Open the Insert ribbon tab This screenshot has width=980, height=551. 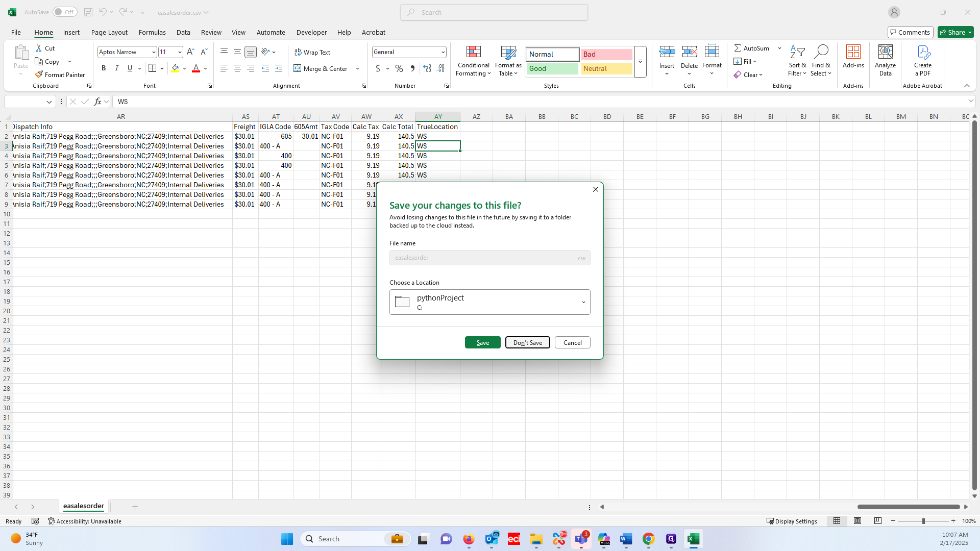pyautogui.click(x=71, y=32)
